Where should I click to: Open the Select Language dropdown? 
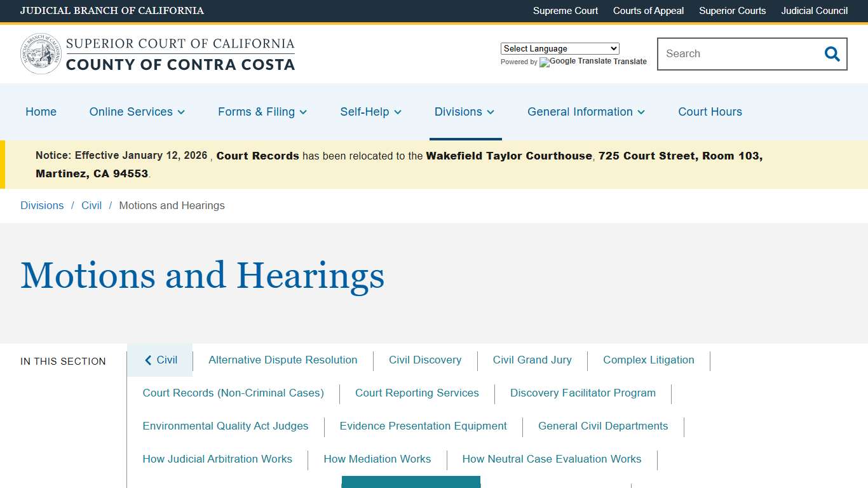[559, 48]
